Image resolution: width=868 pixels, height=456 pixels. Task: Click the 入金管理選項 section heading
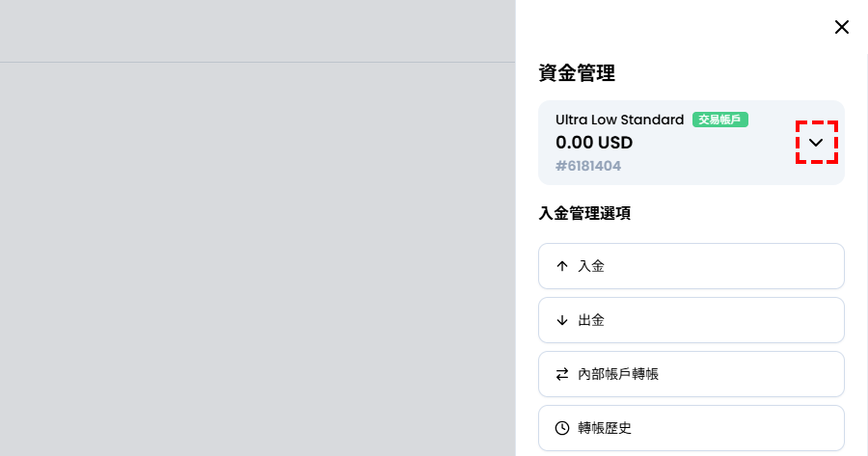click(584, 213)
